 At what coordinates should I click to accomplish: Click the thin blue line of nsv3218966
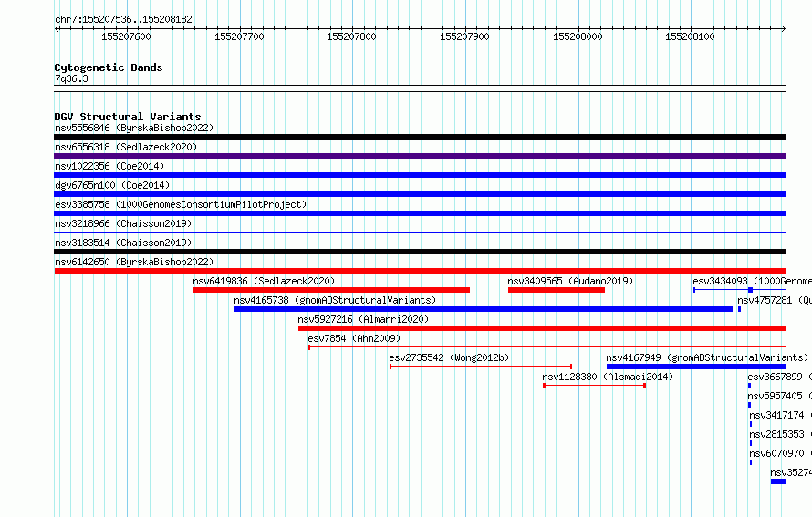pyautogui.click(x=420, y=233)
